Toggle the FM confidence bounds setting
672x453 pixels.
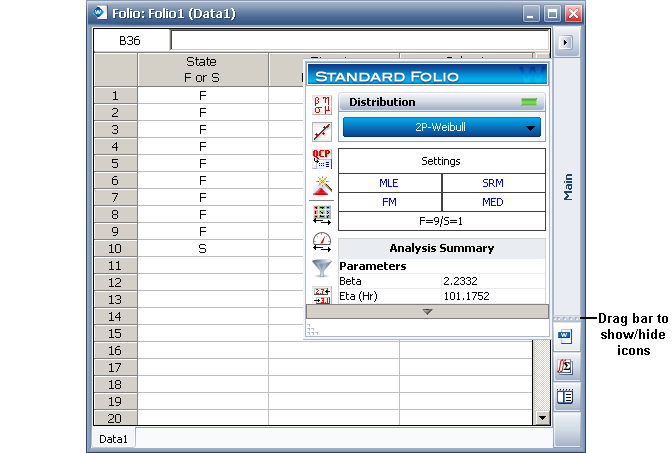click(x=388, y=202)
